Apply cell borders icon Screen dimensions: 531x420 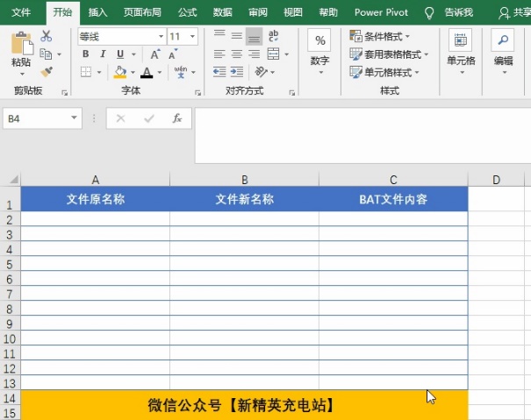click(86, 72)
